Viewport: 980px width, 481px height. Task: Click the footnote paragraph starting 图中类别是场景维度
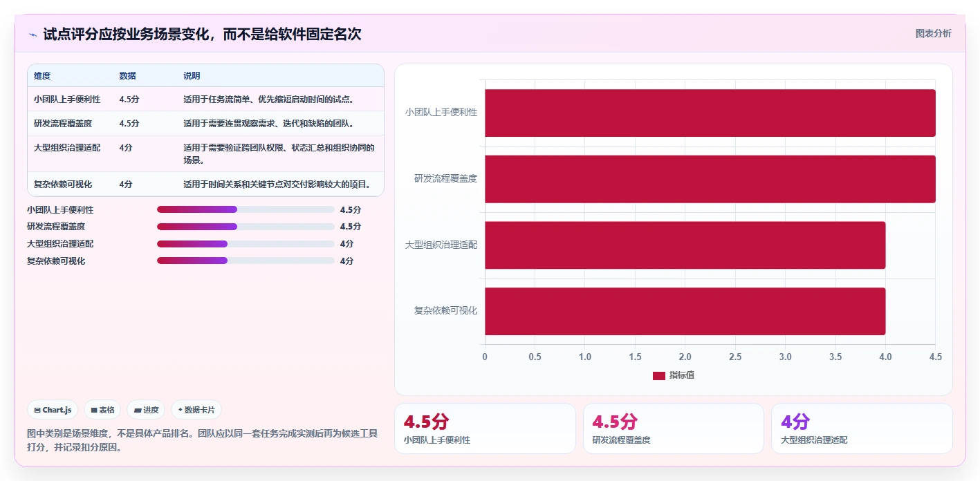203,440
